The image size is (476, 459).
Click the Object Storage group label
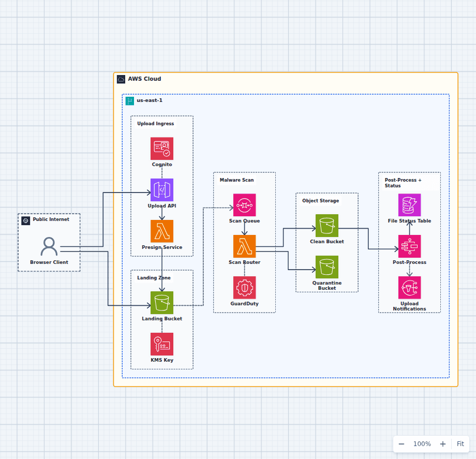(x=321, y=201)
